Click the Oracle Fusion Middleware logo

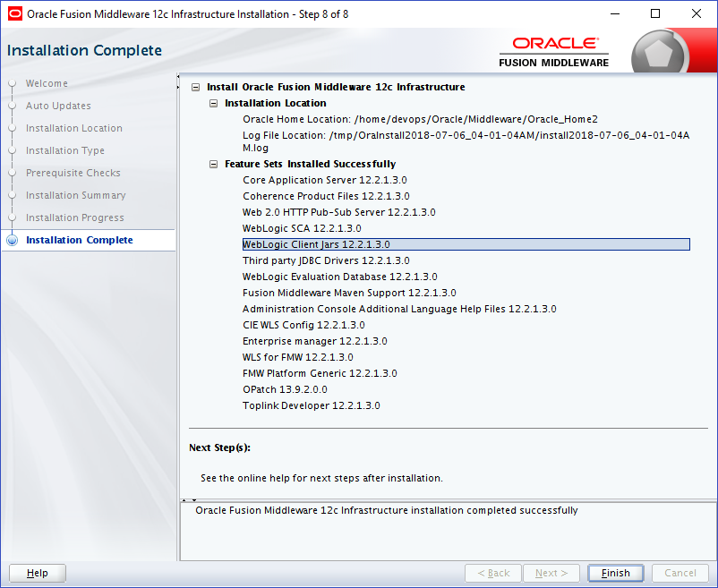[x=553, y=52]
